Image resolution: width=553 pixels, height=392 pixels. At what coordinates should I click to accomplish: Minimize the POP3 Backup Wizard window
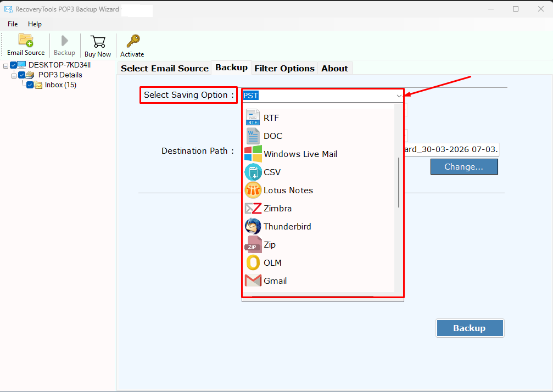[x=490, y=9]
